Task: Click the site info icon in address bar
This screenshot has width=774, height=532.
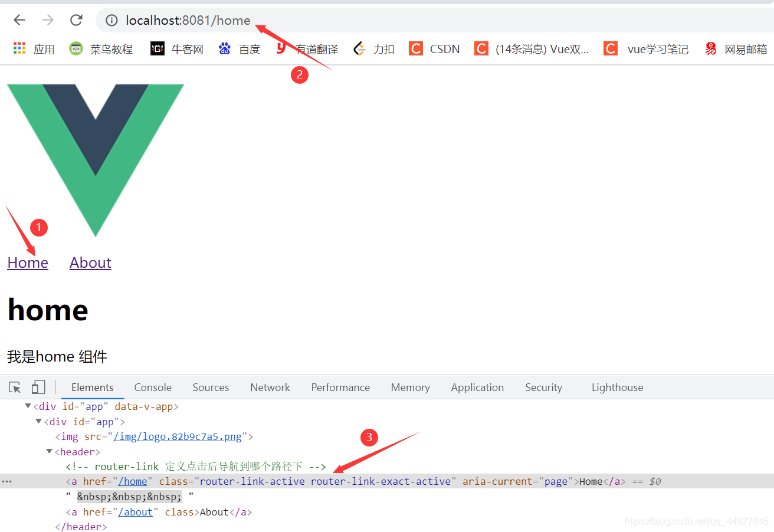Action: coord(111,21)
